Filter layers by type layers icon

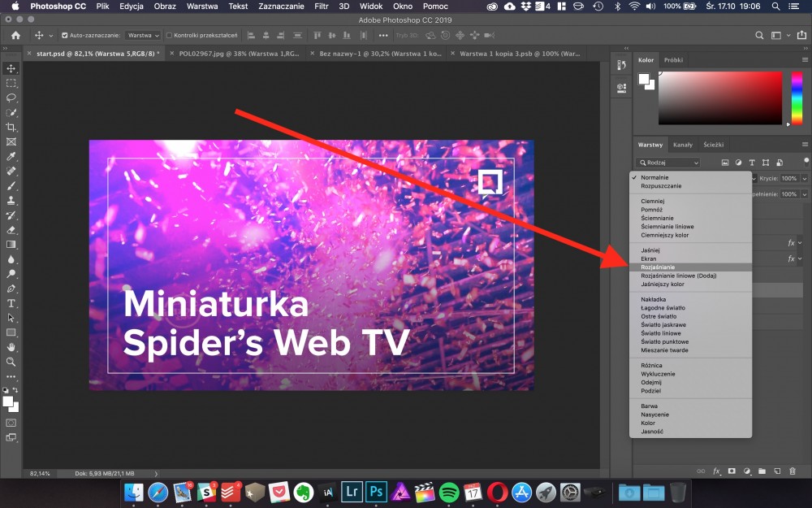[752, 163]
